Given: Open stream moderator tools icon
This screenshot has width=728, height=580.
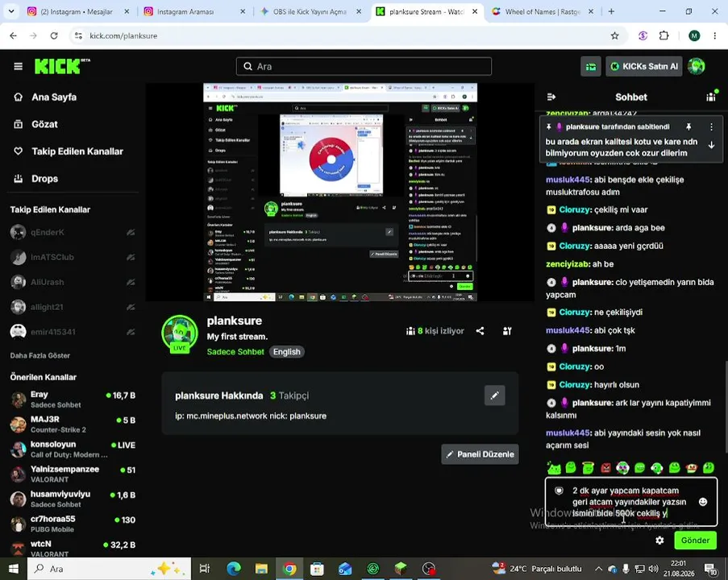Looking at the screenshot, I should (507, 331).
